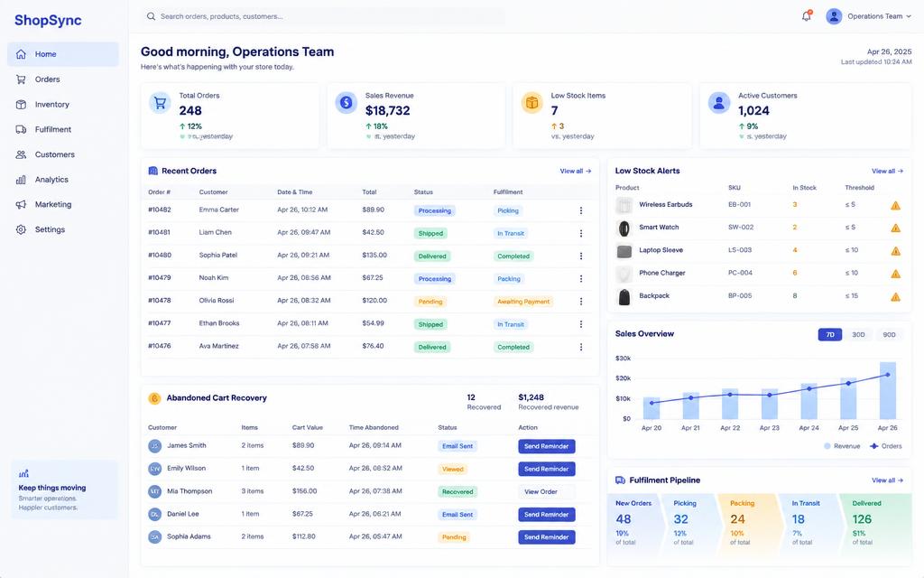924x578 pixels.
Task: Click the warning icon for Wireless Earbuds
Action: 895,205
